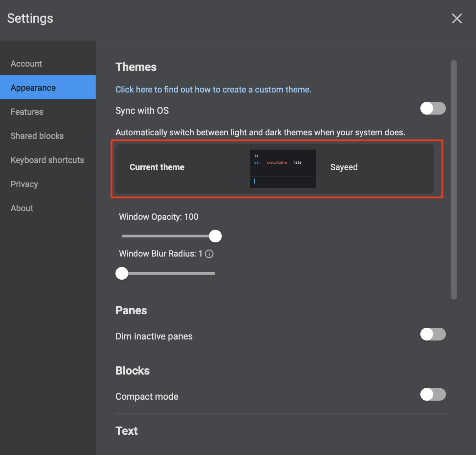The image size is (476, 455).
Task: Open the About section
Action: 48,208
